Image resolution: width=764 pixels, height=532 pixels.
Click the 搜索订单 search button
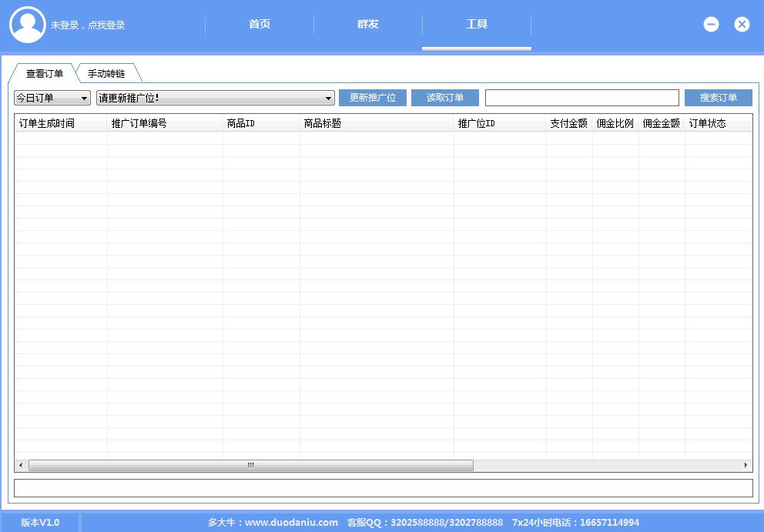(x=718, y=98)
